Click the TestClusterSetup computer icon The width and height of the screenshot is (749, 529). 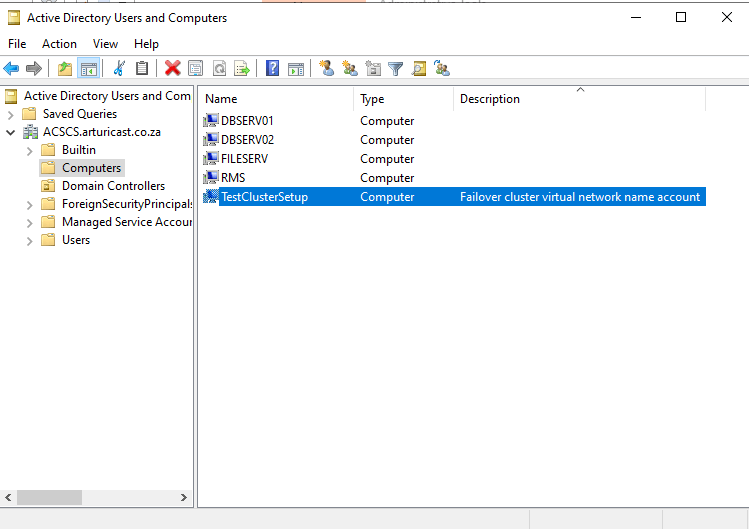(x=211, y=196)
